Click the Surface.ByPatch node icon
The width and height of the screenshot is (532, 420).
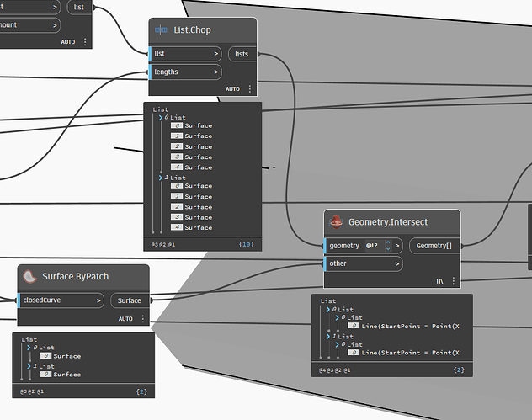[x=29, y=277]
